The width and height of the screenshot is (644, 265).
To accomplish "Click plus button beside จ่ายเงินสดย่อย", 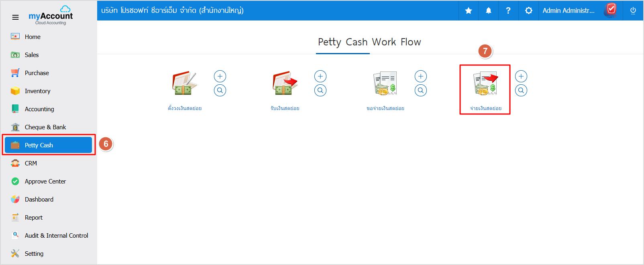I will point(521,76).
